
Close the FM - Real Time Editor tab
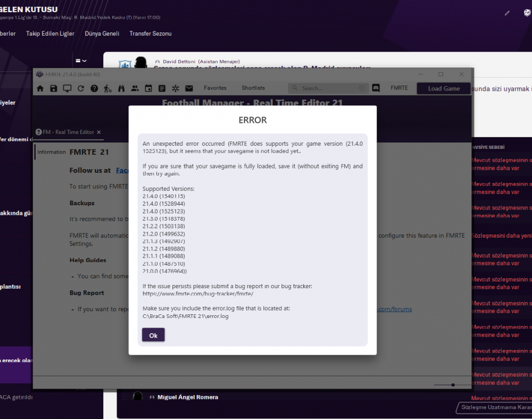[x=99, y=132]
